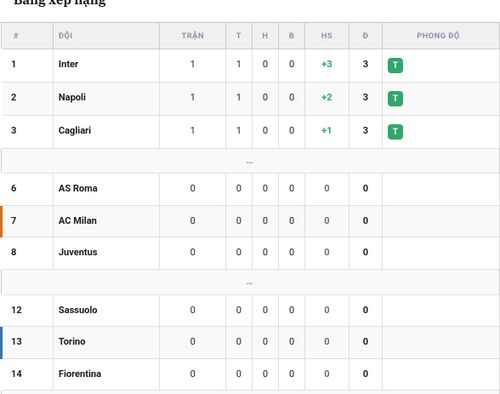Click Cagliari's green T form badge
This screenshot has height=394, width=500.
395,131
